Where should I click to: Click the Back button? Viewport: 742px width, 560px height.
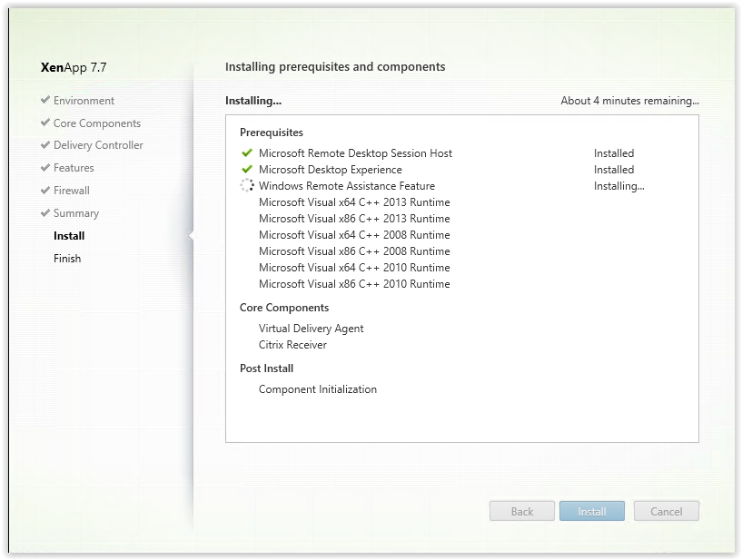coord(521,511)
